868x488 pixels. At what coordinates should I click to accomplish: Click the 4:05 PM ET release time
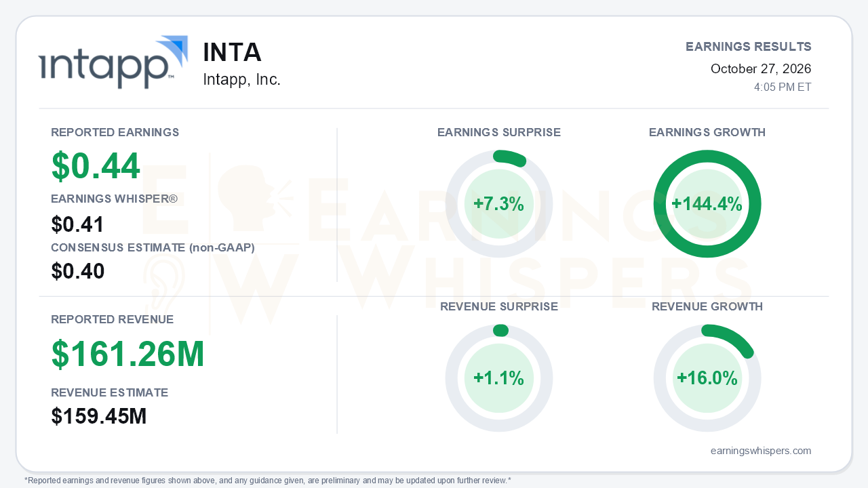coord(783,87)
